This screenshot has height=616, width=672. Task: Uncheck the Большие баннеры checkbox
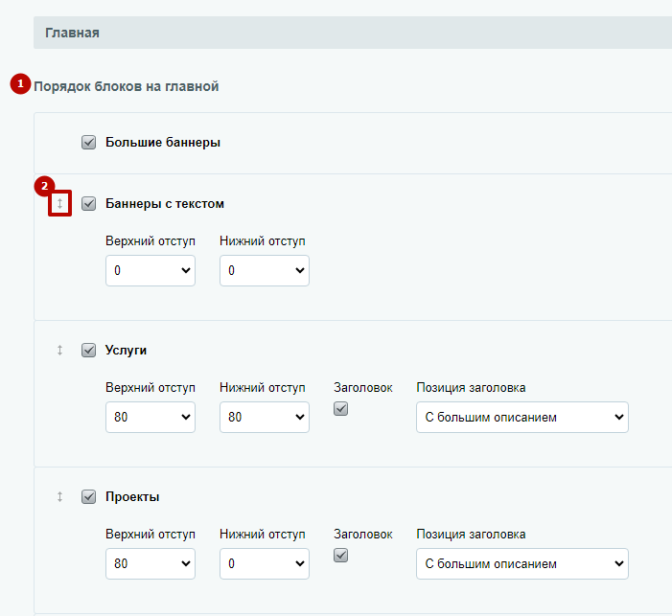(x=89, y=142)
